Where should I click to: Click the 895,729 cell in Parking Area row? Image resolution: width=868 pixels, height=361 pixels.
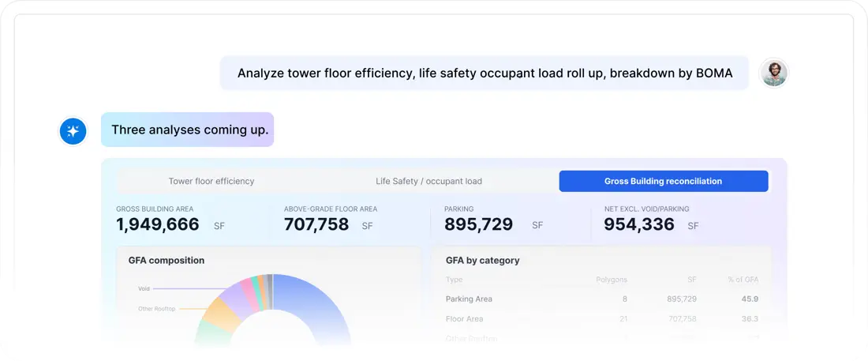pos(682,299)
